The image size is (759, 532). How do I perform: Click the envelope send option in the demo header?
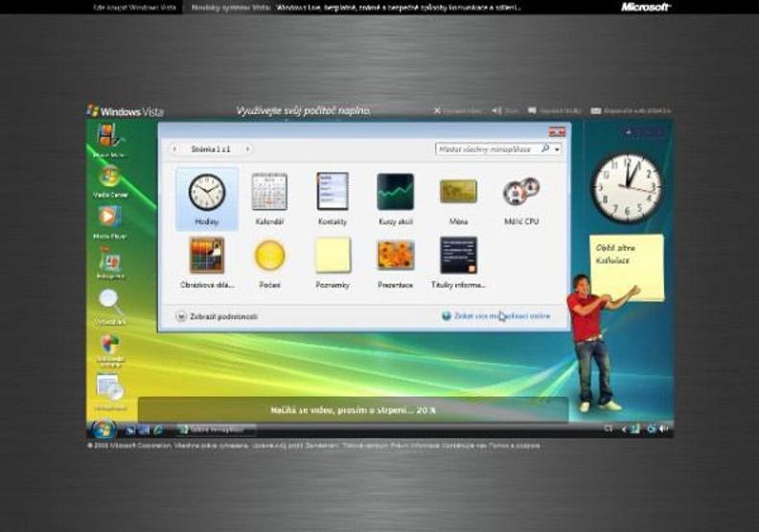(x=631, y=111)
